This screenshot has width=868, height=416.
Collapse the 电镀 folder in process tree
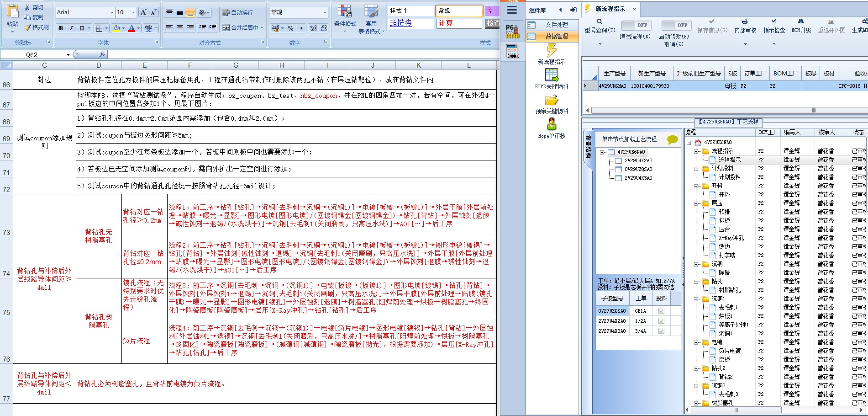coord(697,342)
